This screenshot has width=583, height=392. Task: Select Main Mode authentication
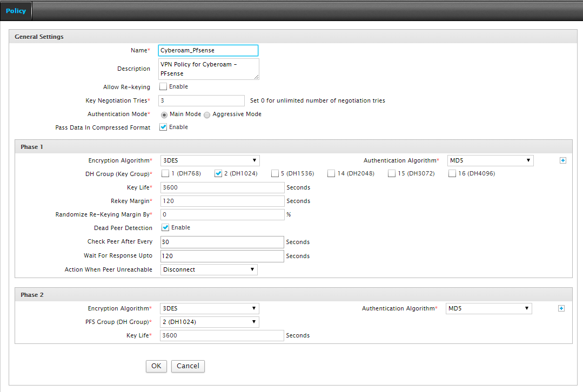click(x=164, y=115)
